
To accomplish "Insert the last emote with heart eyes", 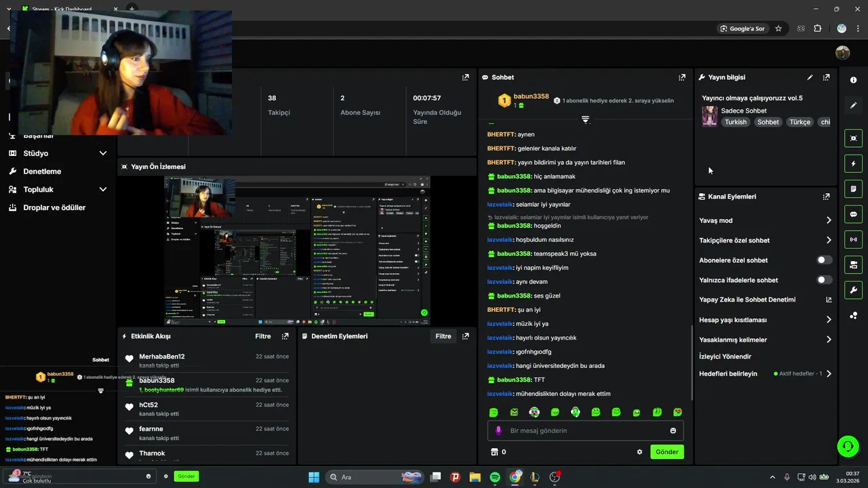I will (677, 412).
